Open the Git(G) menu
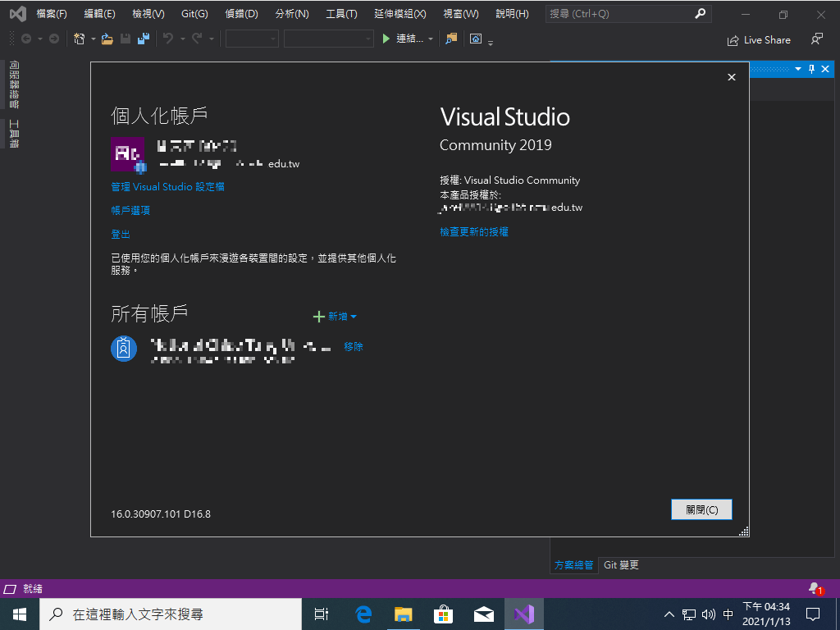Screen dimensions: 840x630 coord(194,14)
